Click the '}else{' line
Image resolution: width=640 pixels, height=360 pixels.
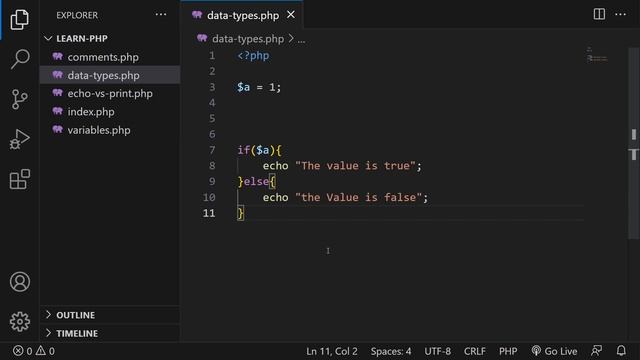pos(257,182)
